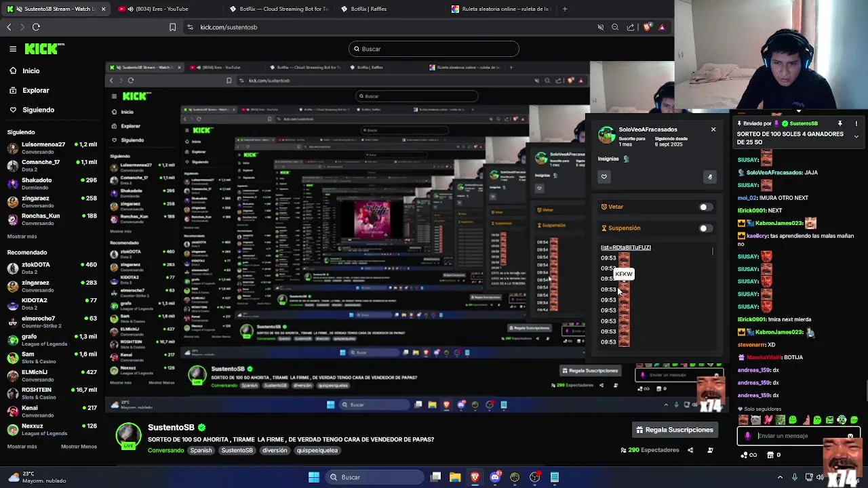
Task: Reload the page with refresh icon
Action: (36, 27)
